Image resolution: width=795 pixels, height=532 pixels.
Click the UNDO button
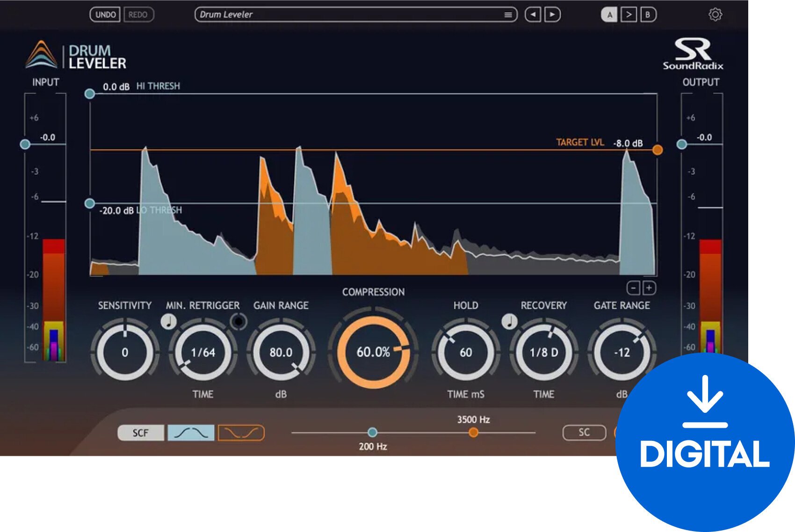coord(106,14)
